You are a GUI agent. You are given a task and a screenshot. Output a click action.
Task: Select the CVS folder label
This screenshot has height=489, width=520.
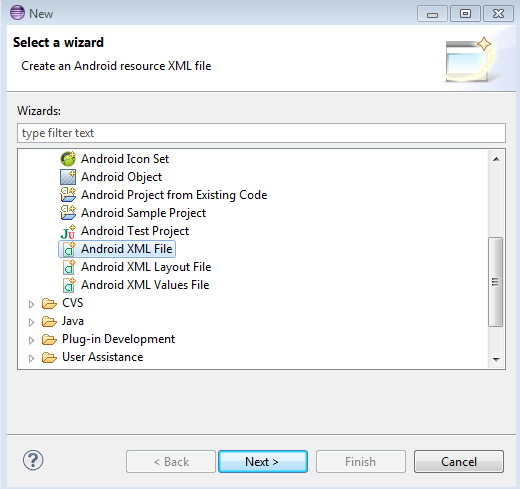tap(72, 303)
